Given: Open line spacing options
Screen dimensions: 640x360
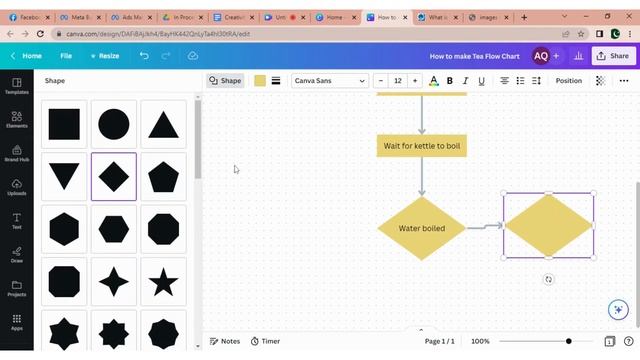Looking at the screenshot, I should 536,81.
